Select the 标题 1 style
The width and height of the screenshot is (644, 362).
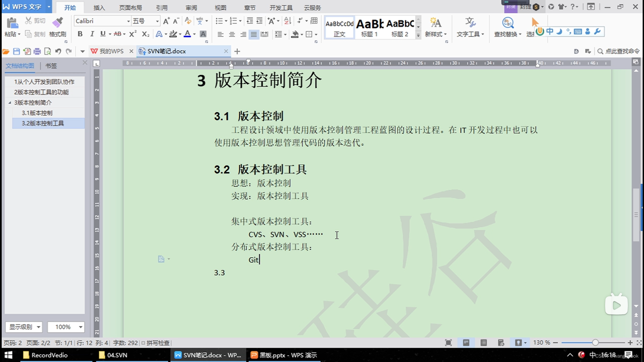tap(369, 27)
